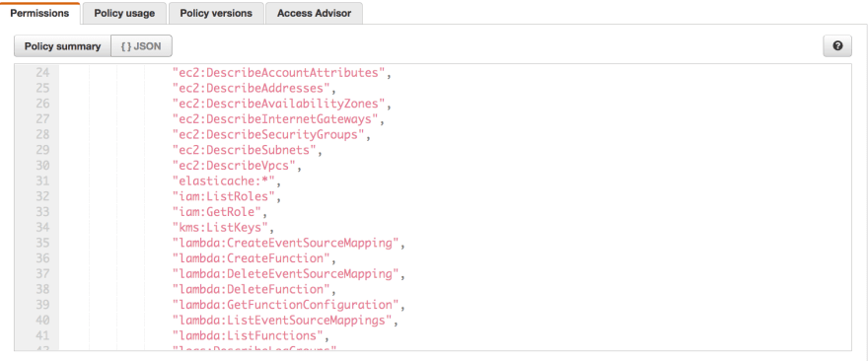The image size is (868, 361).
Task: Click line number 24 in the gutter
Action: pyautogui.click(x=42, y=73)
